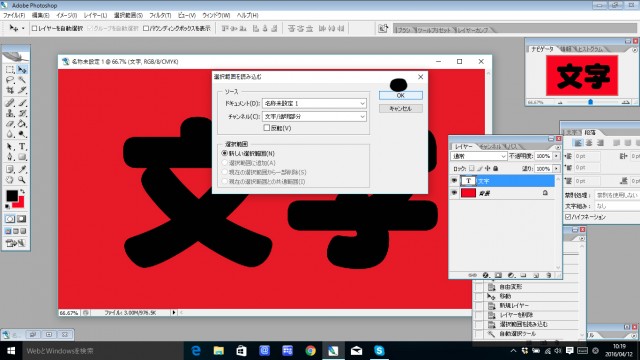
Task: Enable バウンディングボックスを表示 checkbox
Action: (146, 28)
